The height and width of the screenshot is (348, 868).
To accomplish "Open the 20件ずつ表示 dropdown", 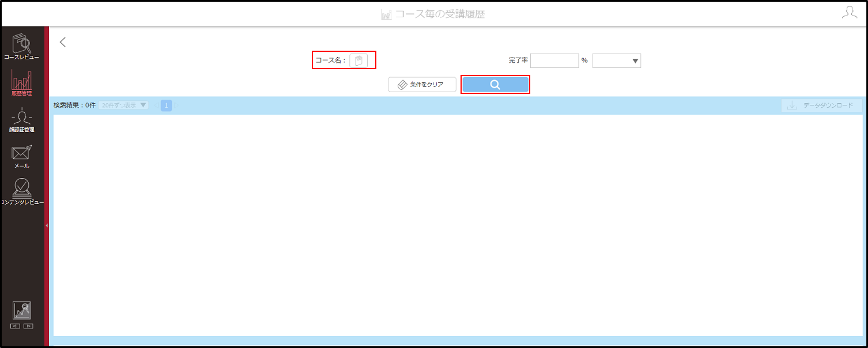I will click(x=123, y=105).
